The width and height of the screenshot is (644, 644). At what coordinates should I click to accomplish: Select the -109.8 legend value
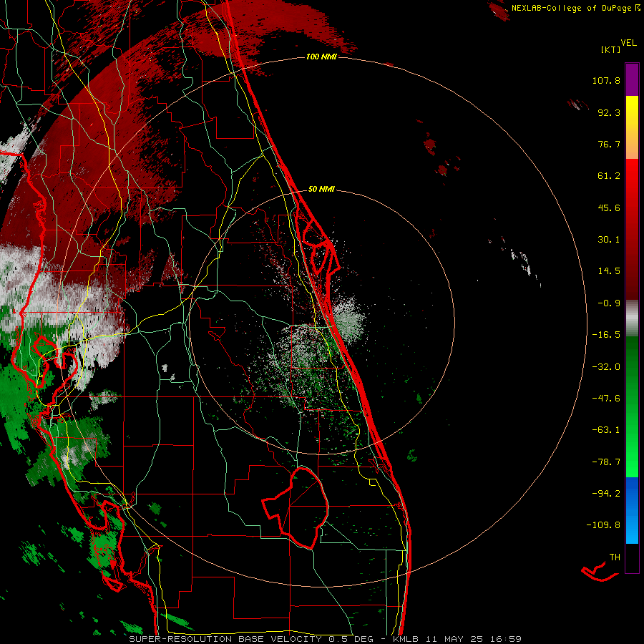tap(603, 525)
